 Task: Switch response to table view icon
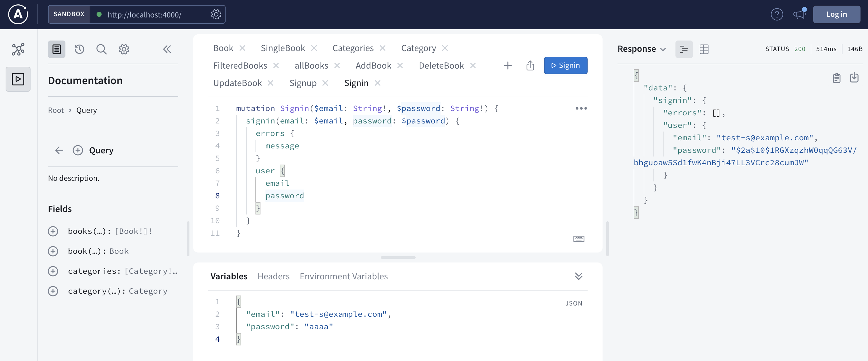704,49
